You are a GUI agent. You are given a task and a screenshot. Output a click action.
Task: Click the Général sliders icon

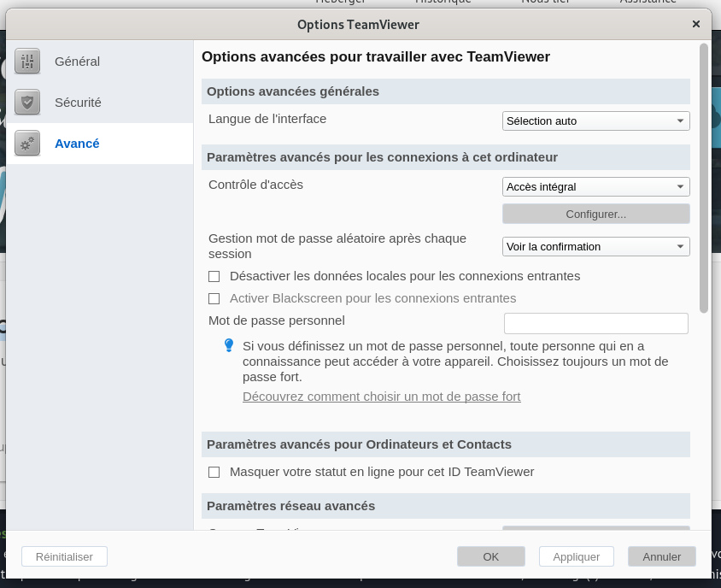[27, 62]
